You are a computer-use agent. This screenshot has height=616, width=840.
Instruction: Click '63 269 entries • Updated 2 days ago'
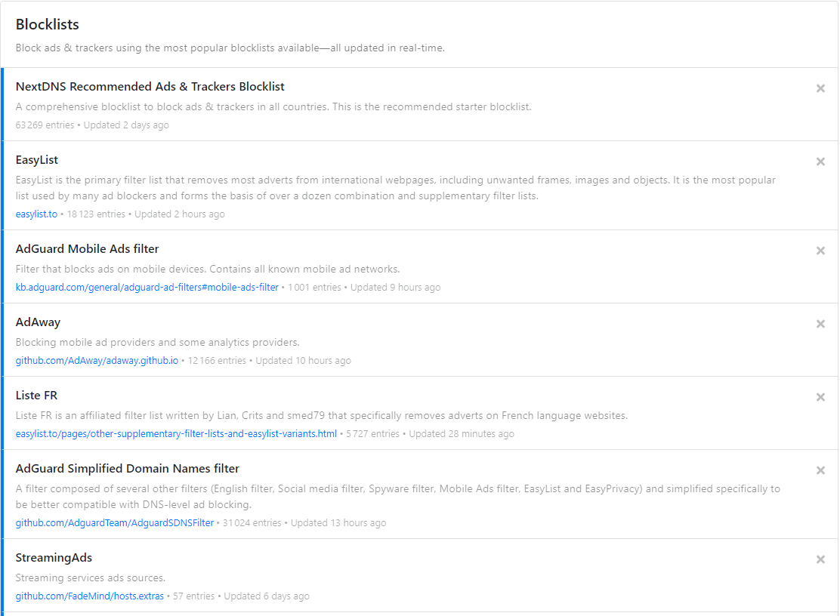point(92,125)
